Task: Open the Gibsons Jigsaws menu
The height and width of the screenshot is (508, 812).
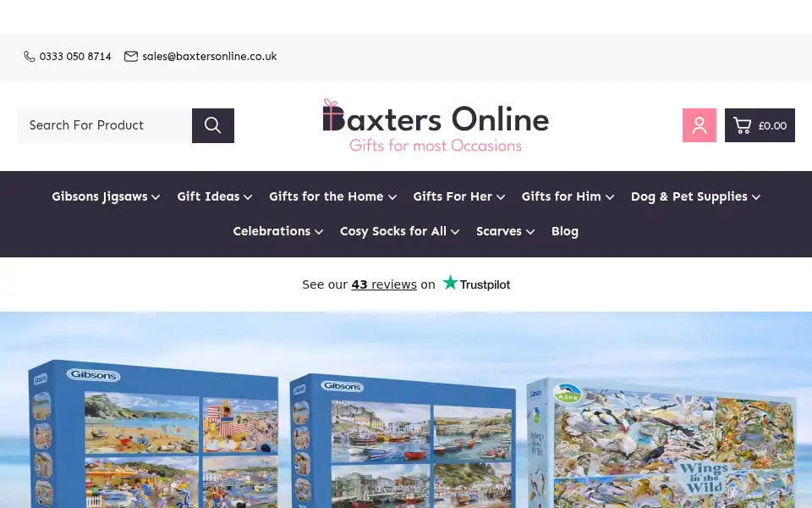Action: coord(100,197)
